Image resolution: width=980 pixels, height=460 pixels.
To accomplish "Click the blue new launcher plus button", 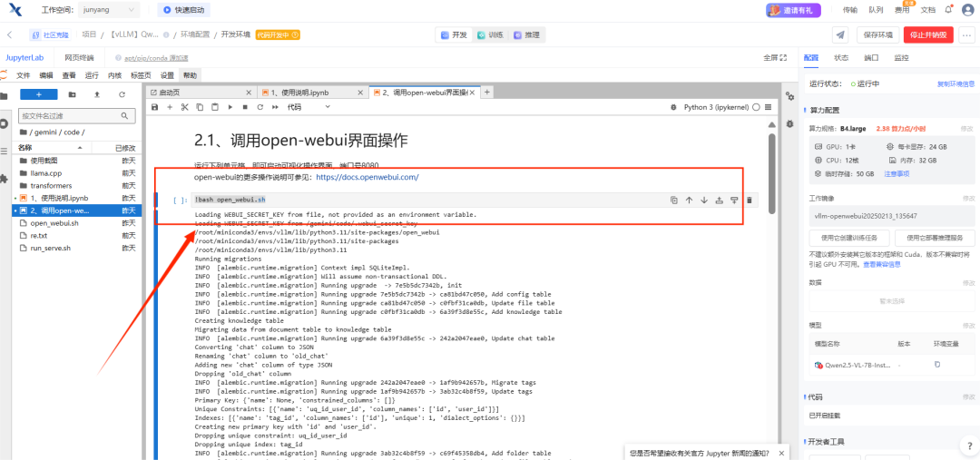I will tap(39, 94).
